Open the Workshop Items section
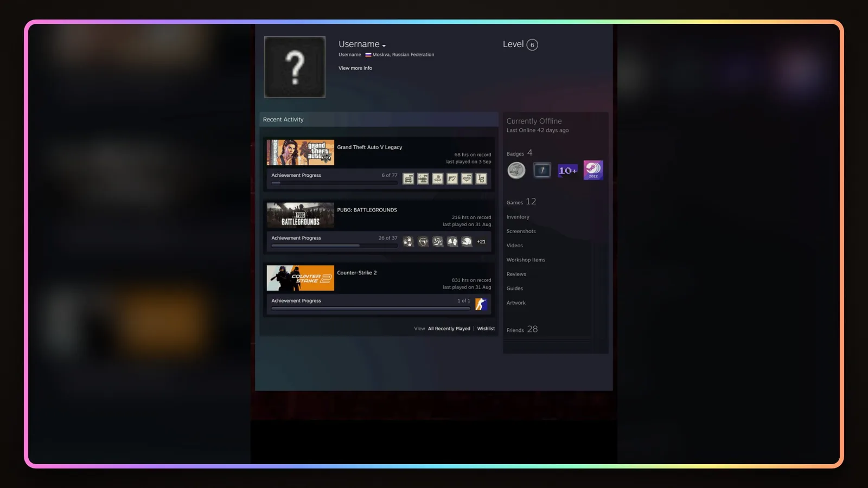The image size is (868, 488). [526, 260]
